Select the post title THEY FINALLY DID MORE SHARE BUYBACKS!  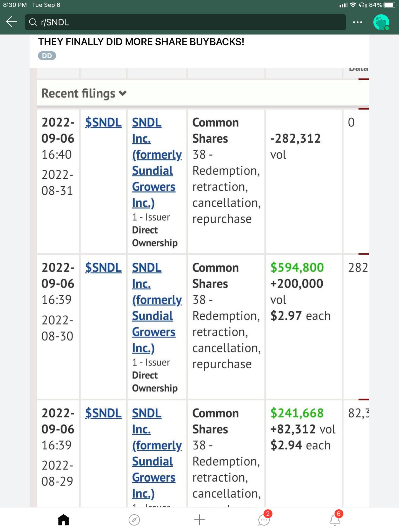[141, 42]
